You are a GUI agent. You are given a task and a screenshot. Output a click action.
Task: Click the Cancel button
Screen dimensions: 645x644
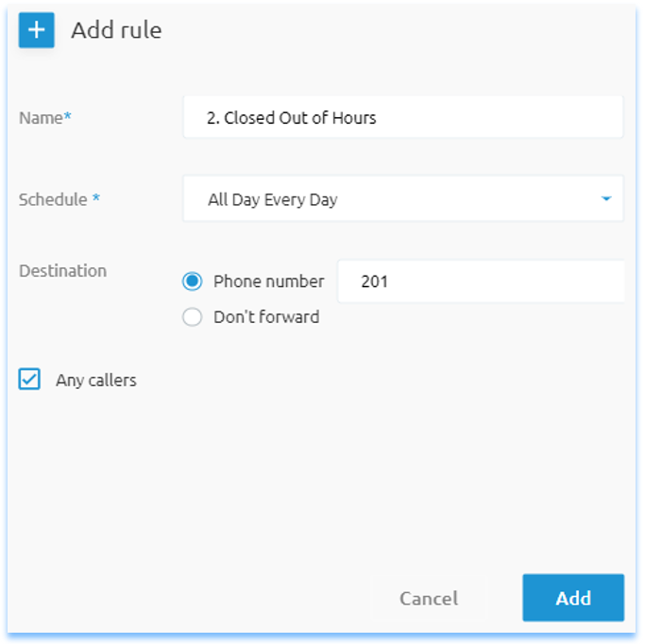[x=429, y=598]
